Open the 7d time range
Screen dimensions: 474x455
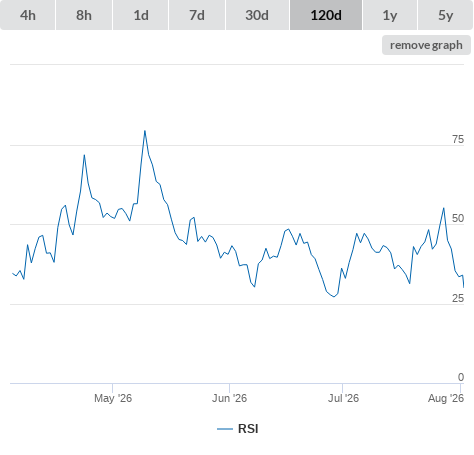click(197, 15)
